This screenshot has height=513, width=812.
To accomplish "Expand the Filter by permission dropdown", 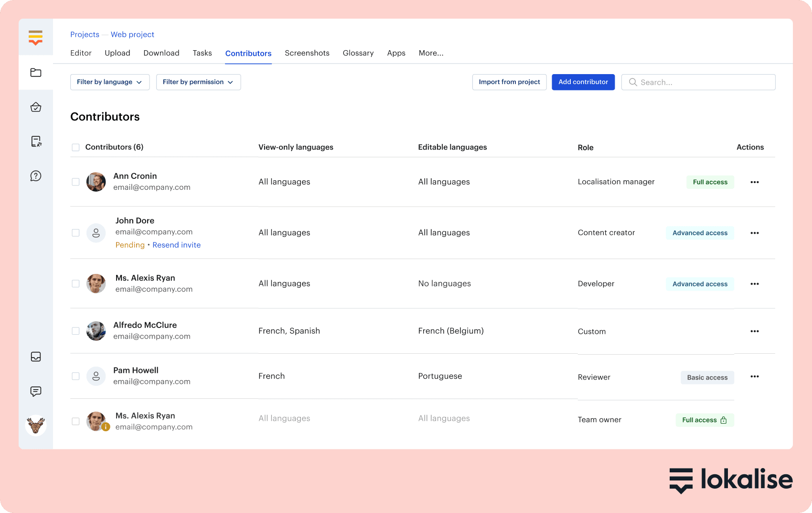I will tap(198, 82).
